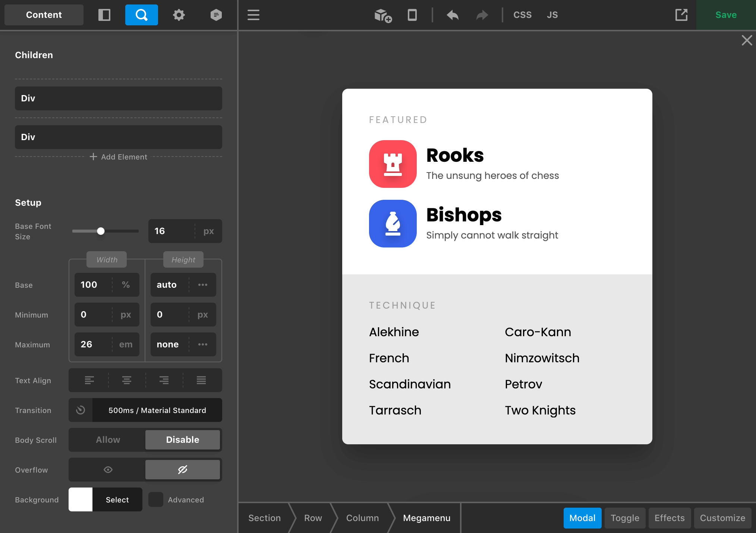Viewport: 756px width, 533px height.
Task: Click the green Save button
Action: (725, 15)
